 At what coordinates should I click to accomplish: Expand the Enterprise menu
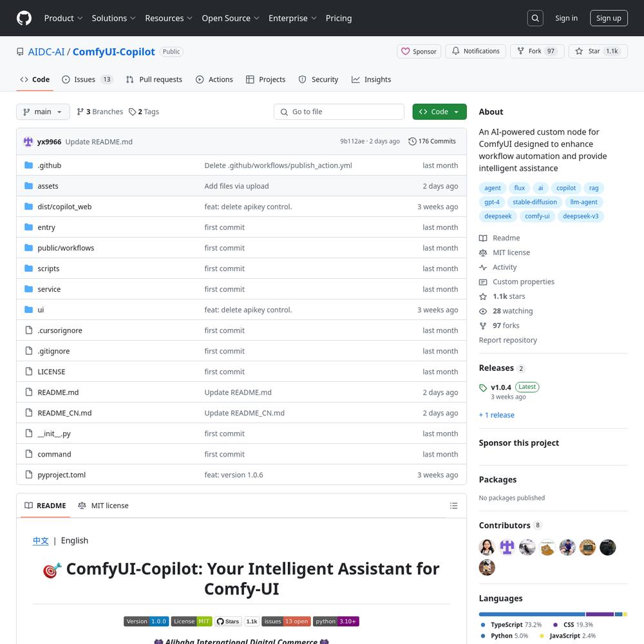pyautogui.click(x=292, y=18)
